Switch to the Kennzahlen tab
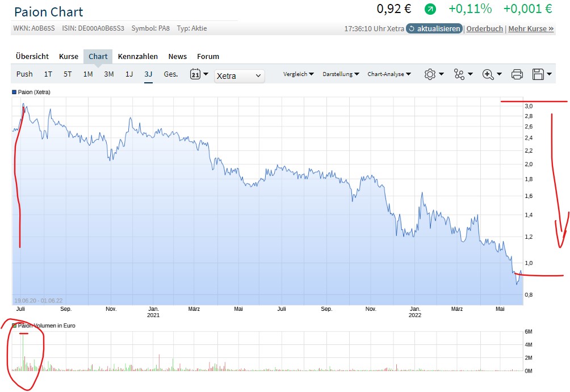This screenshot has width=570, height=392. click(x=138, y=56)
